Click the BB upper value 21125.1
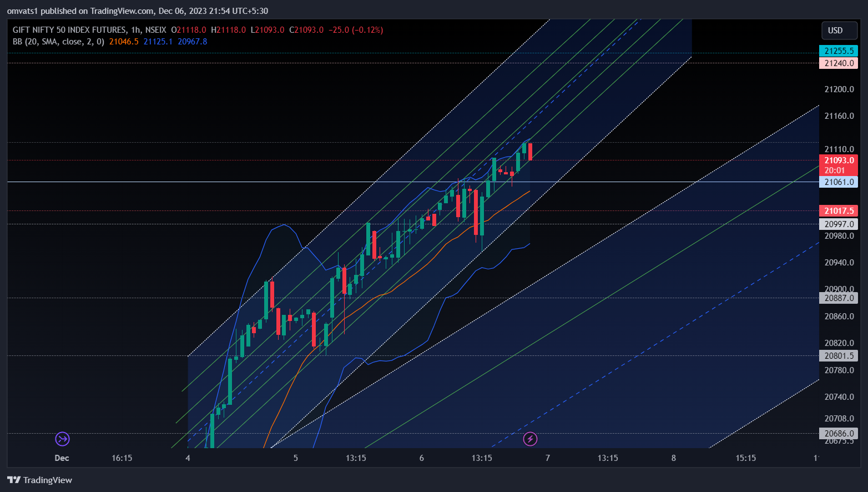 pos(158,42)
